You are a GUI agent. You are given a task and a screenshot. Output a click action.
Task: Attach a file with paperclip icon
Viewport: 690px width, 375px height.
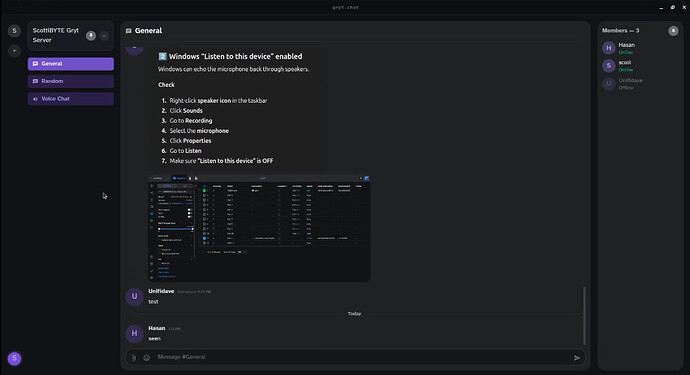pos(134,357)
